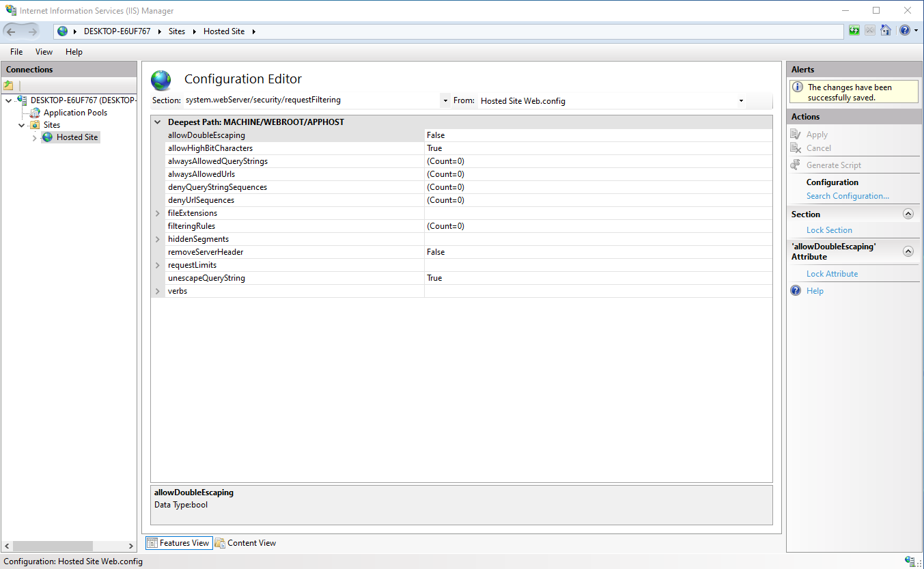Expand the fileExtensions property row
Image resolution: width=924 pixels, height=569 pixels.
click(x=156, y=212)
